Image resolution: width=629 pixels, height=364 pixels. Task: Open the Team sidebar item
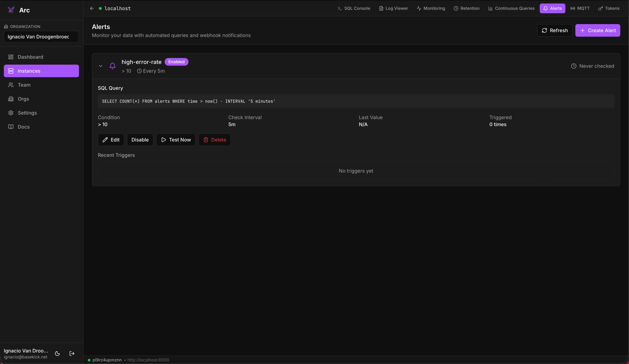pos(41,85)
